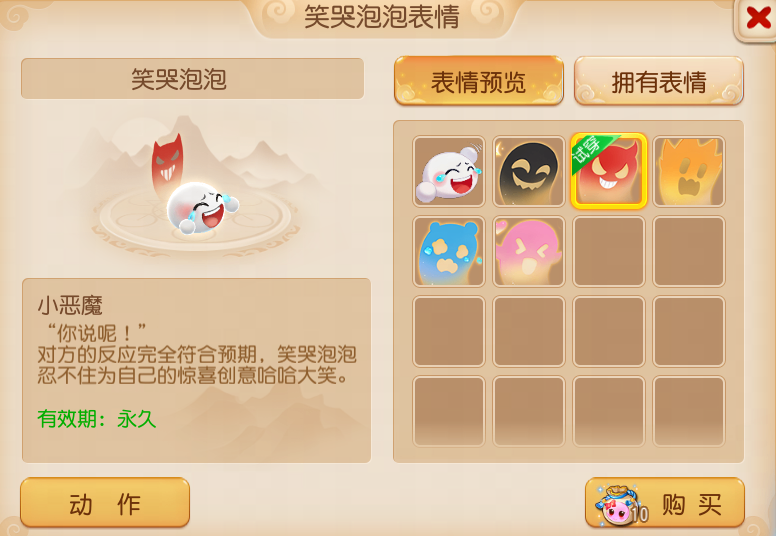Click the red devil mask in preview

[x=167, y=162]
